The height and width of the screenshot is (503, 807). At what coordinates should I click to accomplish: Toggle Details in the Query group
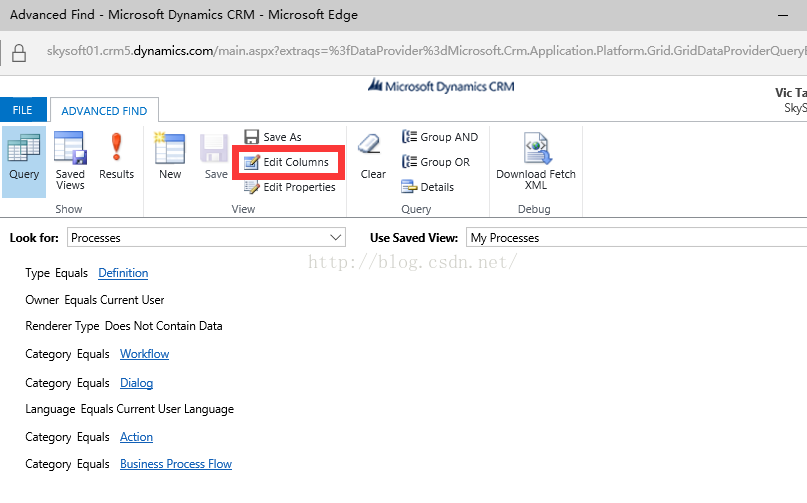[428, 187]
